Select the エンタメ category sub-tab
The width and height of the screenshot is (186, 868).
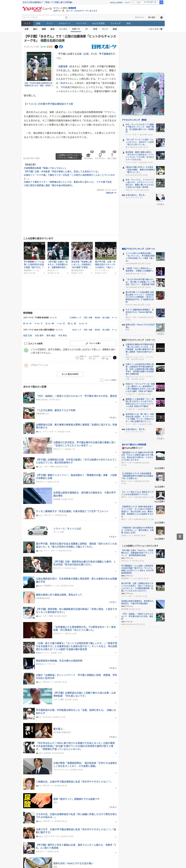pyautogui.click(x=63, y=29)
